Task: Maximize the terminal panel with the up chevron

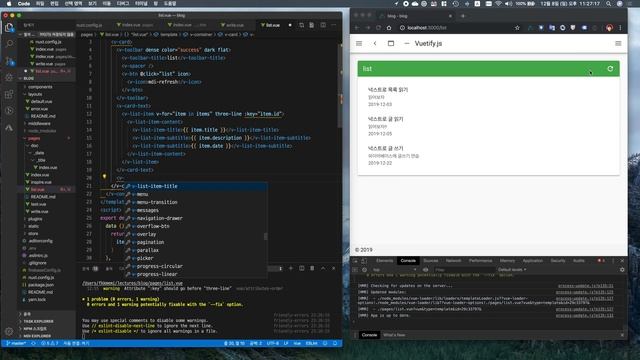Action: (323, 268)
